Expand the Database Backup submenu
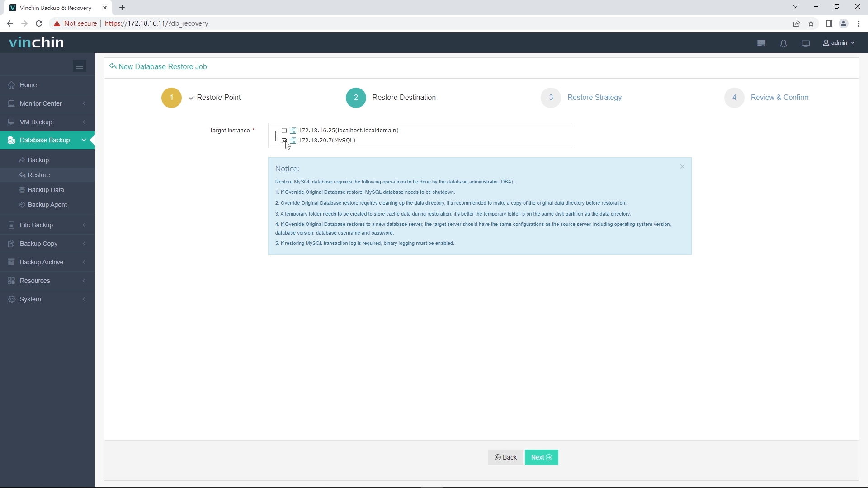 84,141
